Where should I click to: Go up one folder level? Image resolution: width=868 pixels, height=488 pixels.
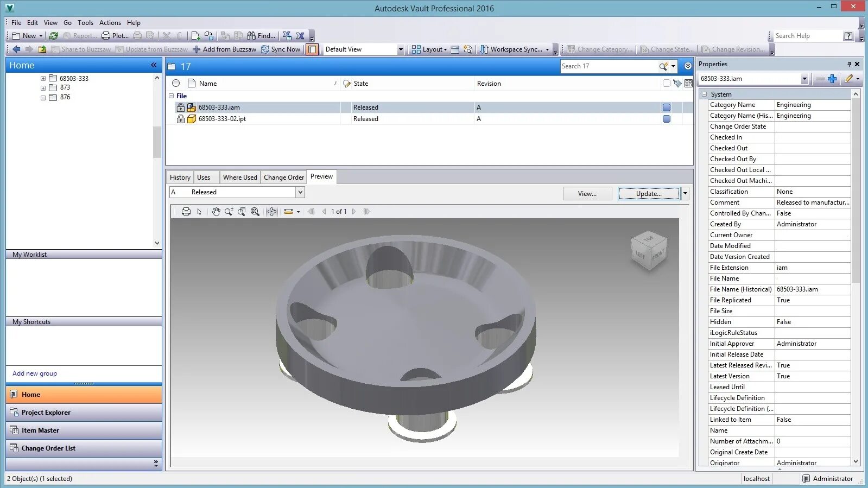coord(42,49)
